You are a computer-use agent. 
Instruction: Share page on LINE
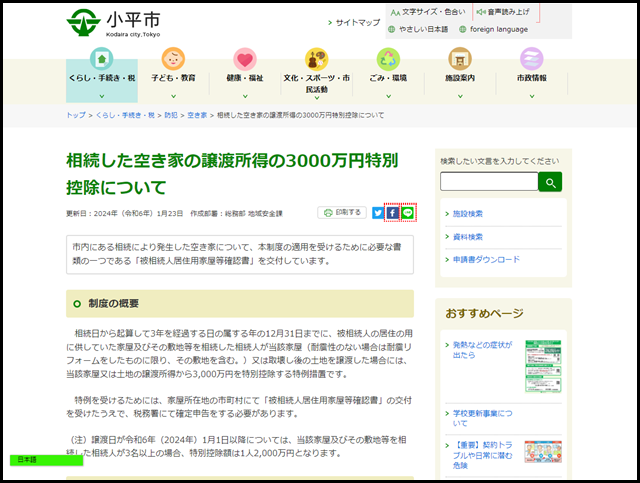(x=408, y=213)
